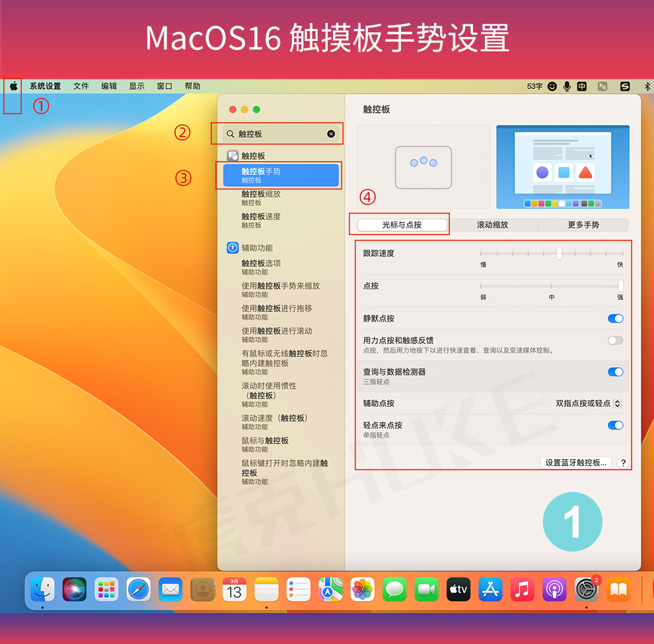Open Safari from the Dock
654x644 pixels.
pos(139,589)
